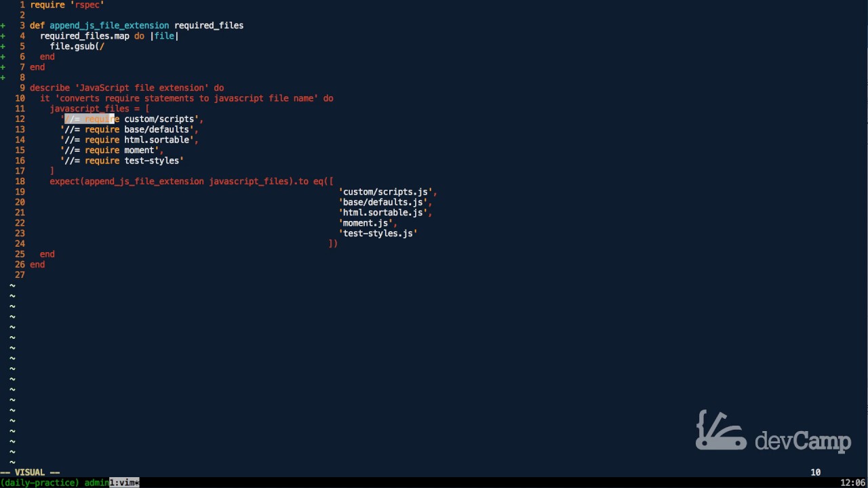Image resolution: width=868 pixels, height=488 pixels.
Task: Click the selection count 10 at bottom right
Action: 816,472
